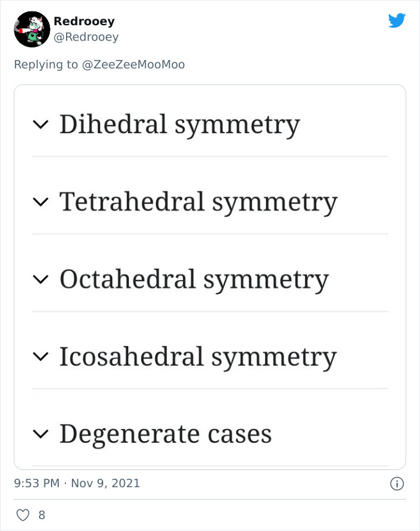The height and width of the screenshot is (531, 420).
Task: Click the @Redrooey handle text
Action: coord(86,37)
